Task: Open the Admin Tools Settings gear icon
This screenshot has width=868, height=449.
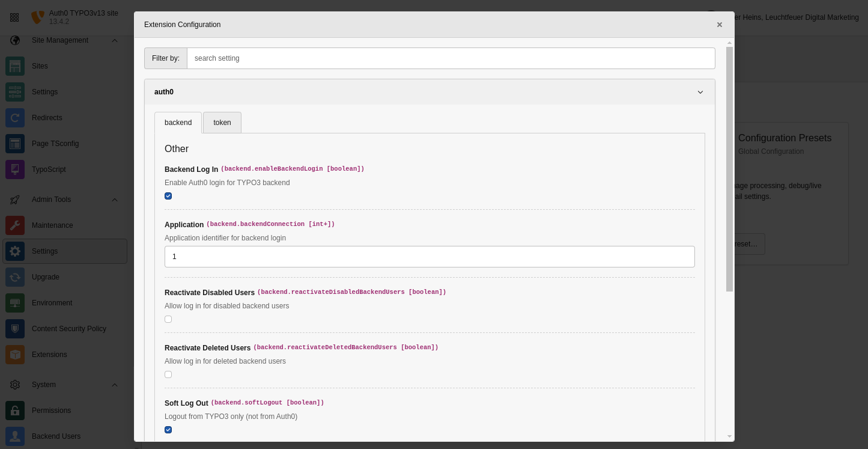Action: click(x=15, y=251)
